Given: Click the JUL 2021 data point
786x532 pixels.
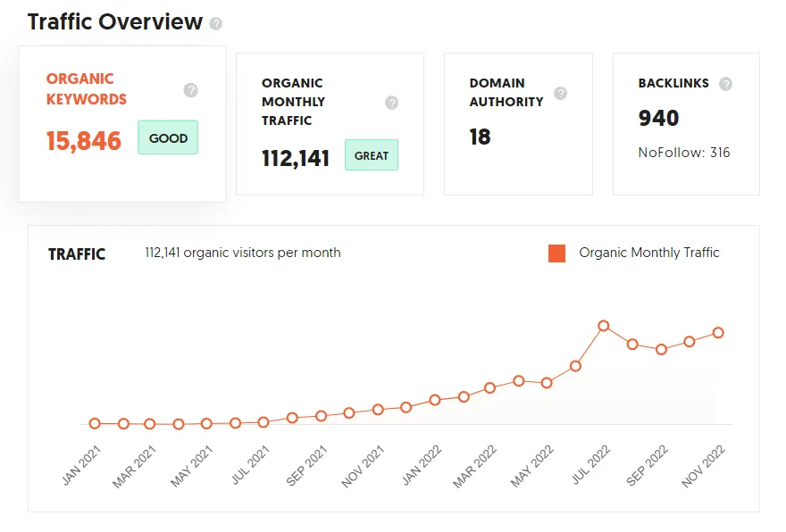Looking at the screenshot, I should tap(263, 422).
